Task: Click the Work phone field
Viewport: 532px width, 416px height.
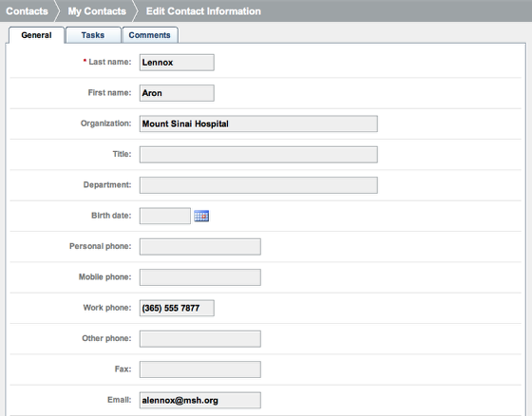Action: click(177, 308)
